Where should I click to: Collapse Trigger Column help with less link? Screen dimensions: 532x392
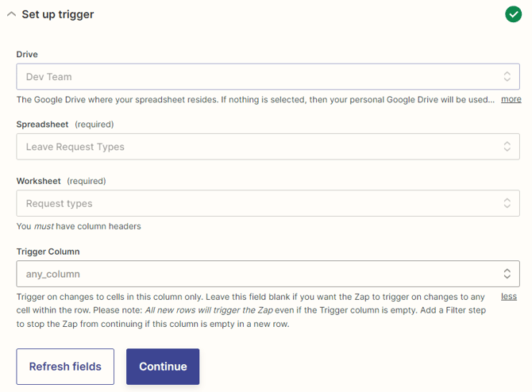508,296
